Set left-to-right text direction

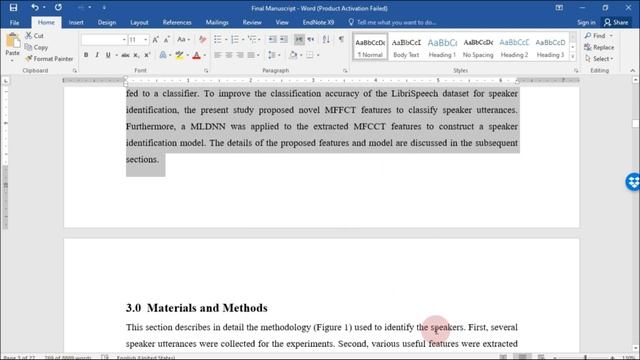pyautogui.click(x=299, y=40)
